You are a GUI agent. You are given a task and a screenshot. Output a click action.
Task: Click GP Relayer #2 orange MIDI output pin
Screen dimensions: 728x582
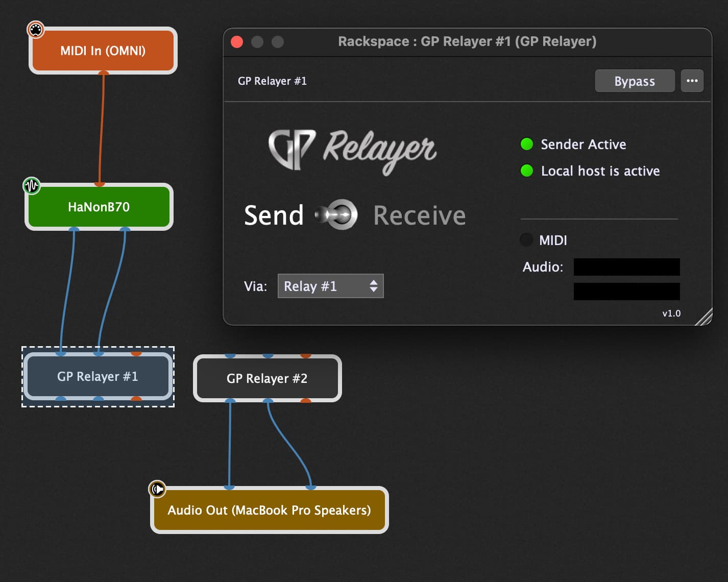click(306, 401)
